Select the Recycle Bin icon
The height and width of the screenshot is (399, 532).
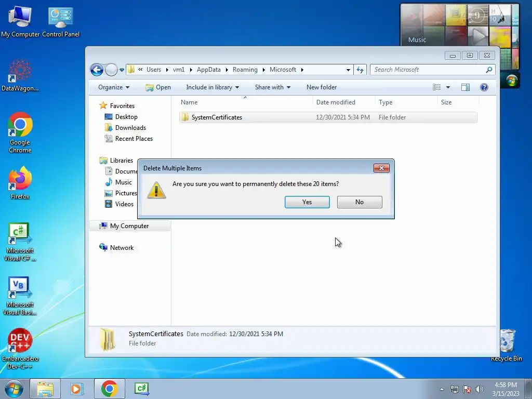(507, 345)
